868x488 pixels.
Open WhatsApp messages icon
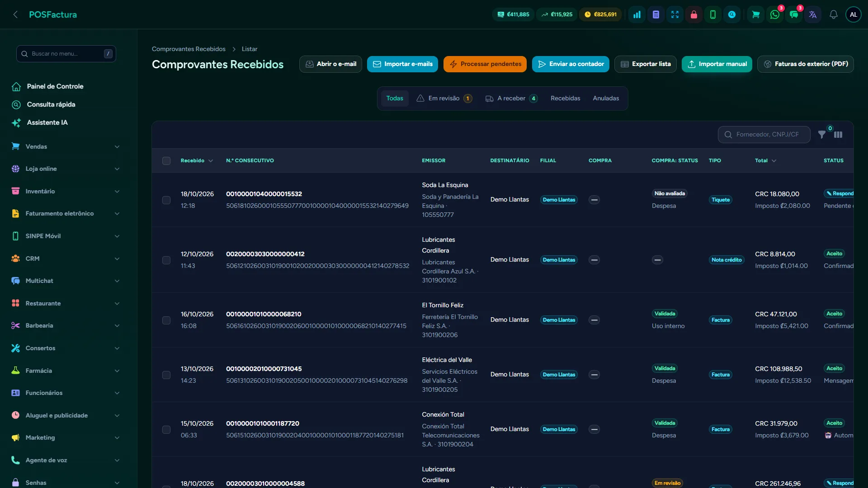(x=775, y=14)
